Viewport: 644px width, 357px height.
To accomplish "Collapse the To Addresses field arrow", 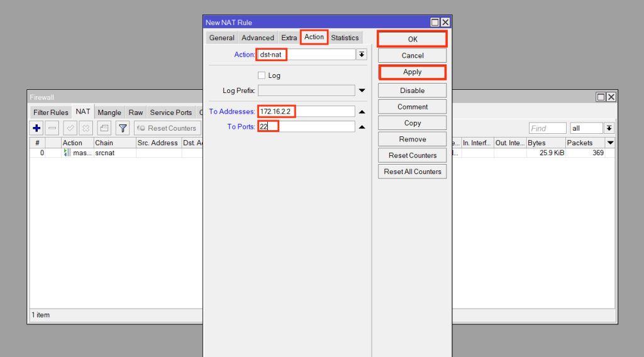I will (x=362, y=111).
